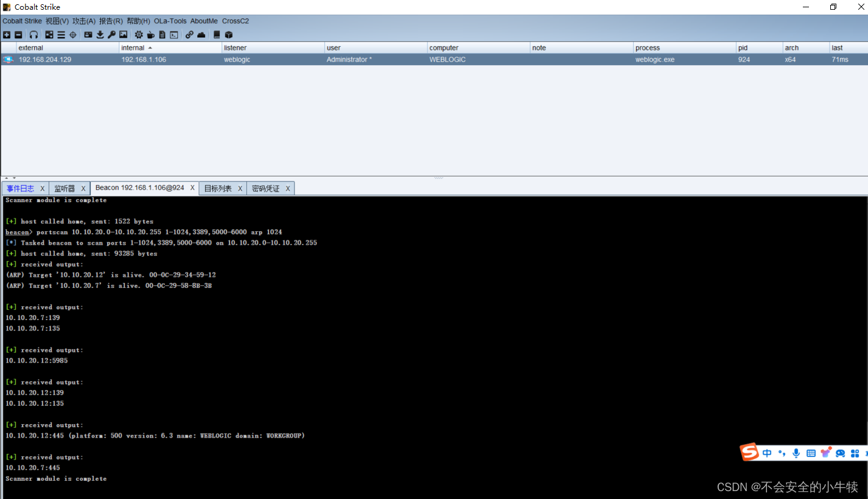
Task: Sort sessions by last column header
Action: (849, 47)
